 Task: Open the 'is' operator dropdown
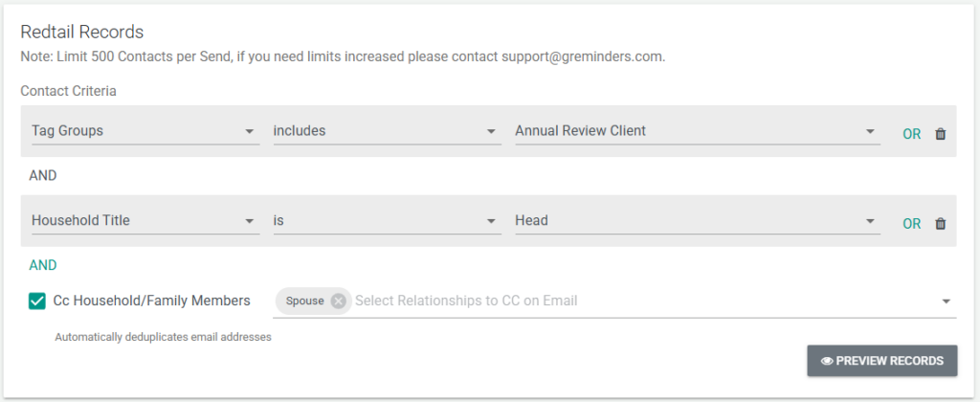coord(386,221)
